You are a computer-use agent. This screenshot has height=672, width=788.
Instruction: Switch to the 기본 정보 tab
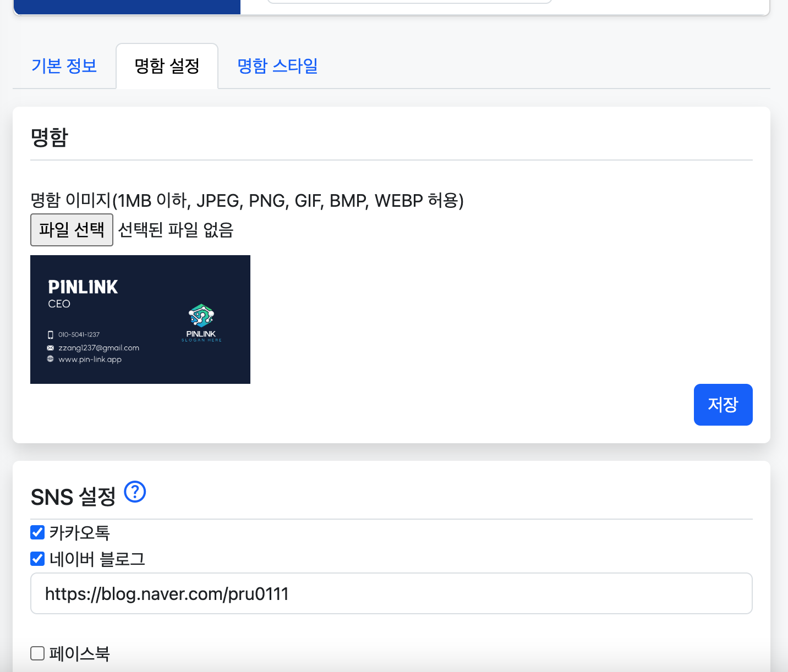pyautogui.click(x=64, y=66)
